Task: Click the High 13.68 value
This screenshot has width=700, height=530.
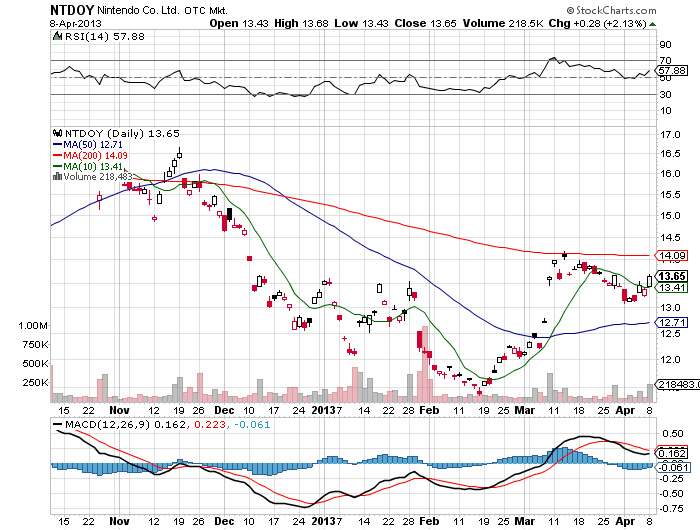Action: (301, 23)
